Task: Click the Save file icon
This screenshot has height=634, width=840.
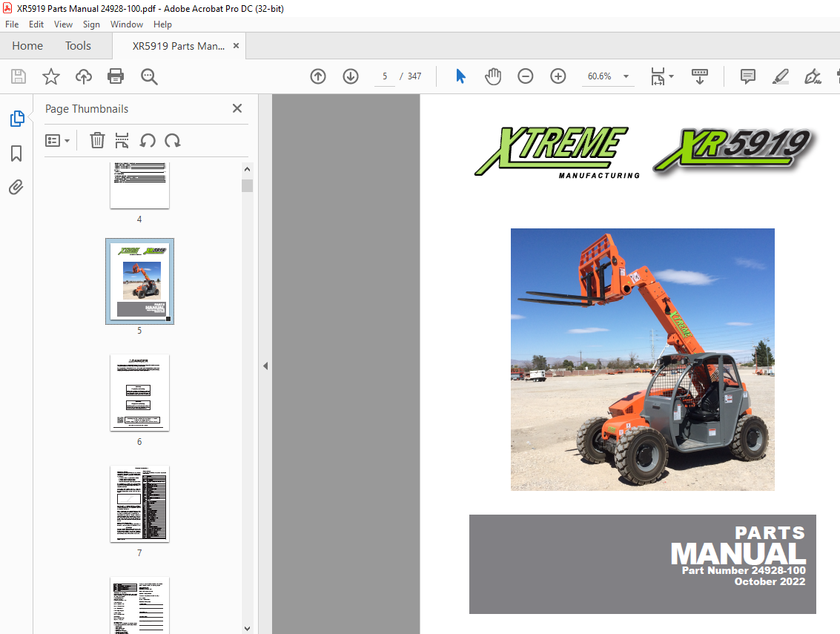Action: 19,76
